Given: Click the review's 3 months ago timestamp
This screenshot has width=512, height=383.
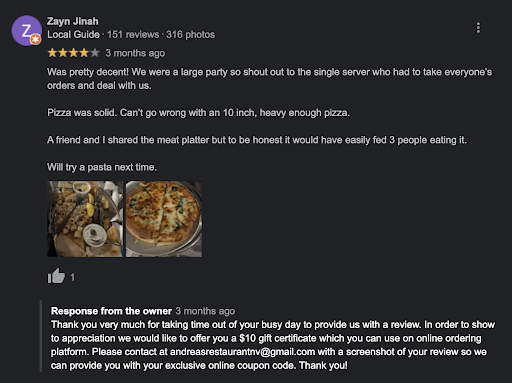Looking at the screenshot, I should (135, 53).
